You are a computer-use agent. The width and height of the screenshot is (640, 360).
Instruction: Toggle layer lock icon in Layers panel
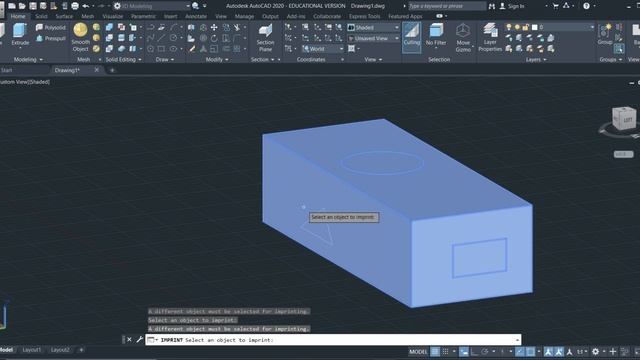526,27
